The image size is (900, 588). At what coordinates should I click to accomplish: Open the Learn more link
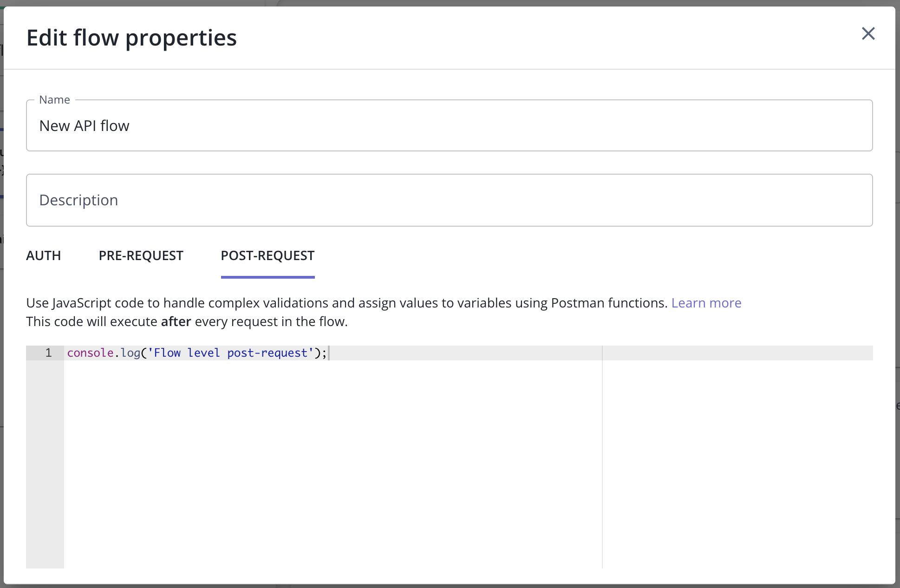pyautogui.click(x=706, y=303)
